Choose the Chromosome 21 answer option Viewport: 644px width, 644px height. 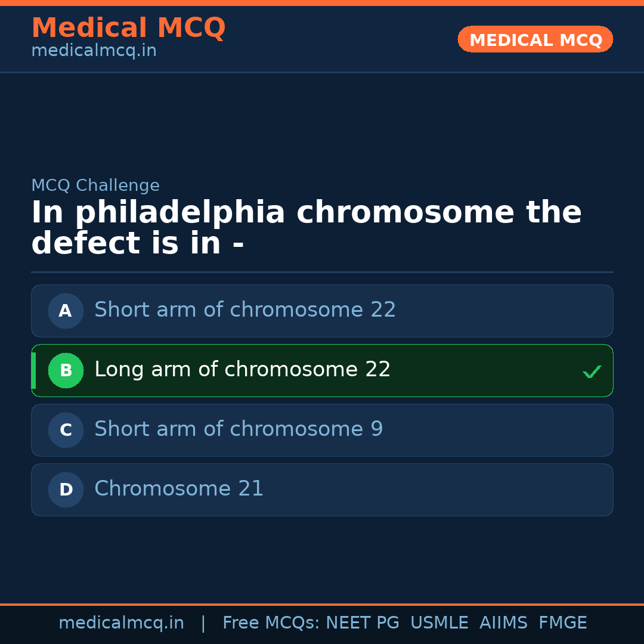(x=179, y=489)
